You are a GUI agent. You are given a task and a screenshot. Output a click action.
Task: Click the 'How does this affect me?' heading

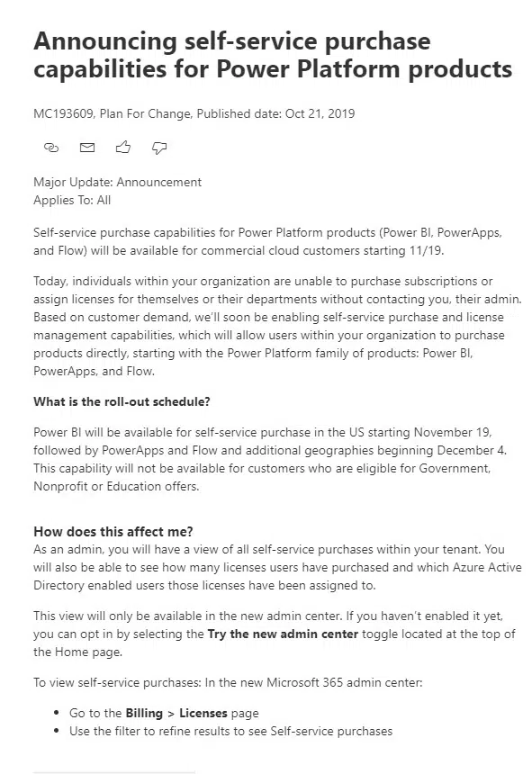tap(113, 531)
